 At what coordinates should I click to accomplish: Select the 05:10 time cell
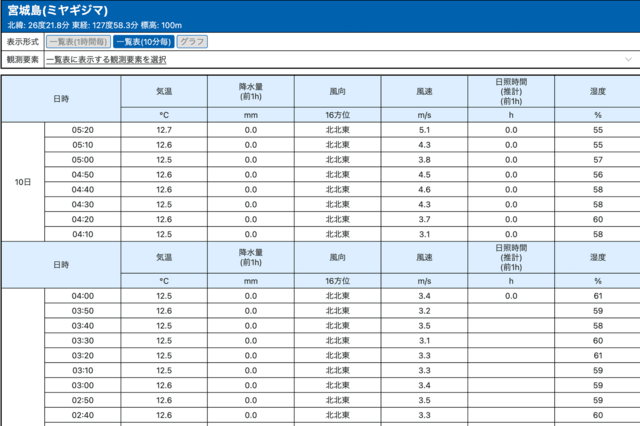(82, 145)
